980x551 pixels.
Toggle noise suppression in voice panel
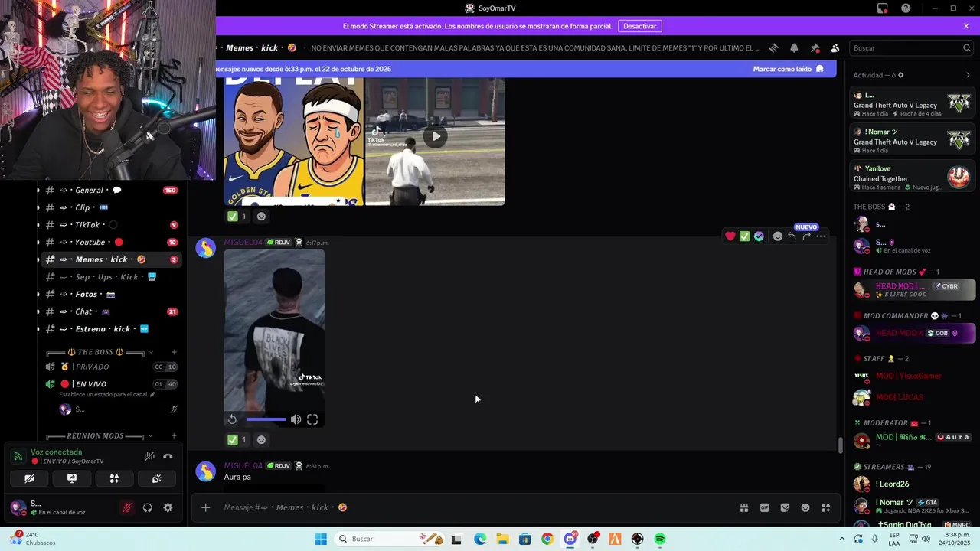(149, 456)
